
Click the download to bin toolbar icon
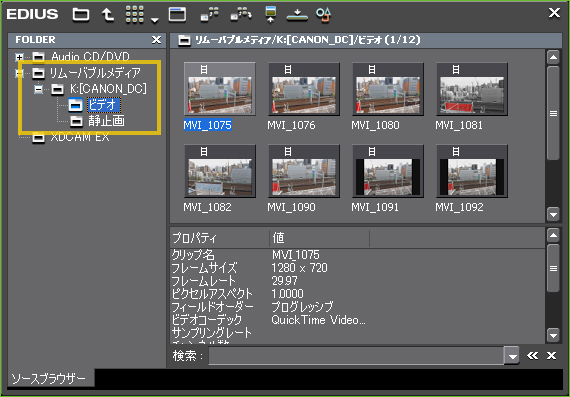297,15
